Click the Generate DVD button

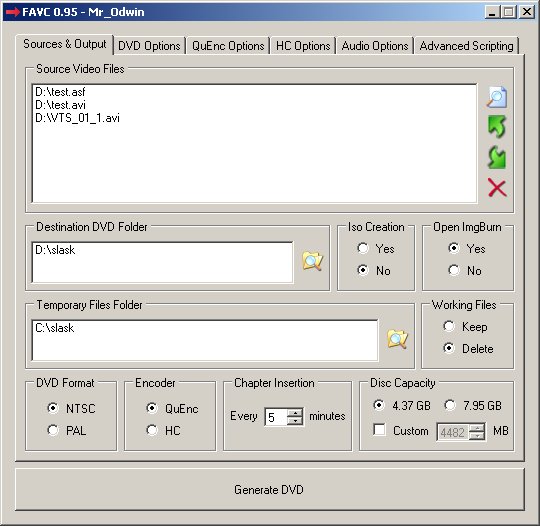[x=270, y=489]
